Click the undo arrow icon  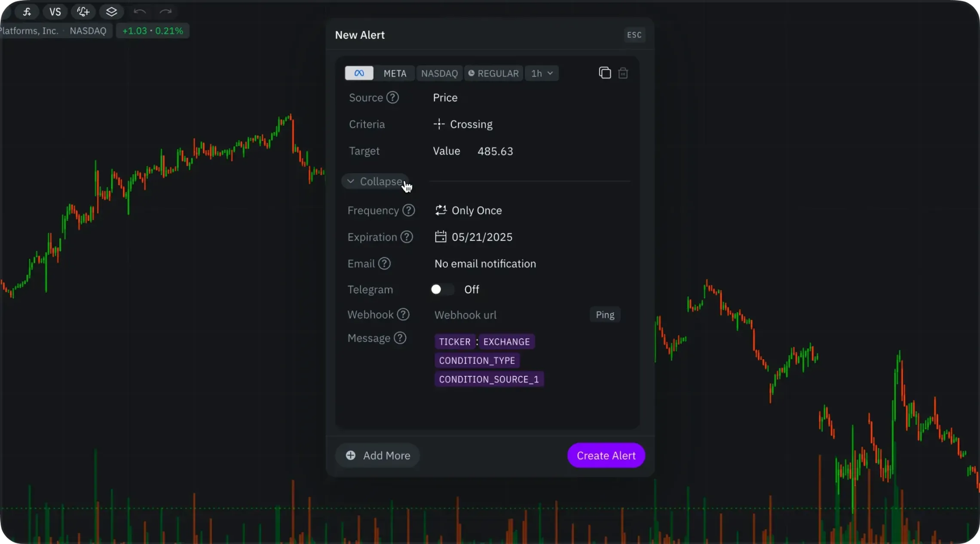[x=139, y=12]
